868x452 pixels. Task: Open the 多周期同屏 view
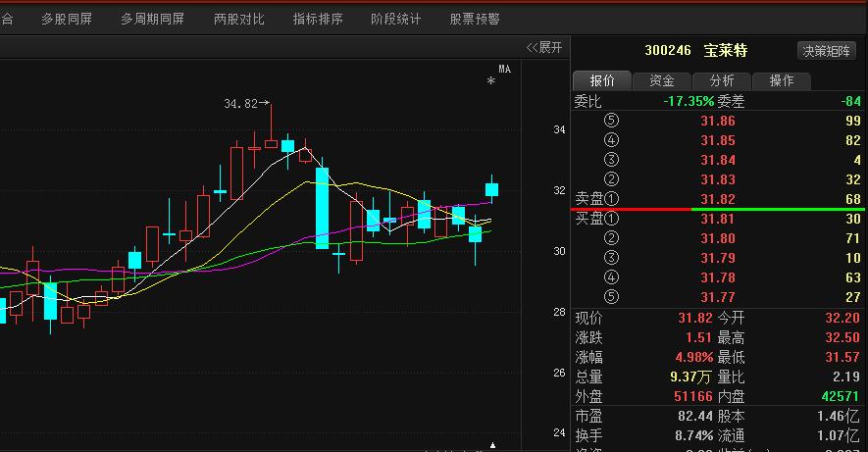[x=153, y=19]
